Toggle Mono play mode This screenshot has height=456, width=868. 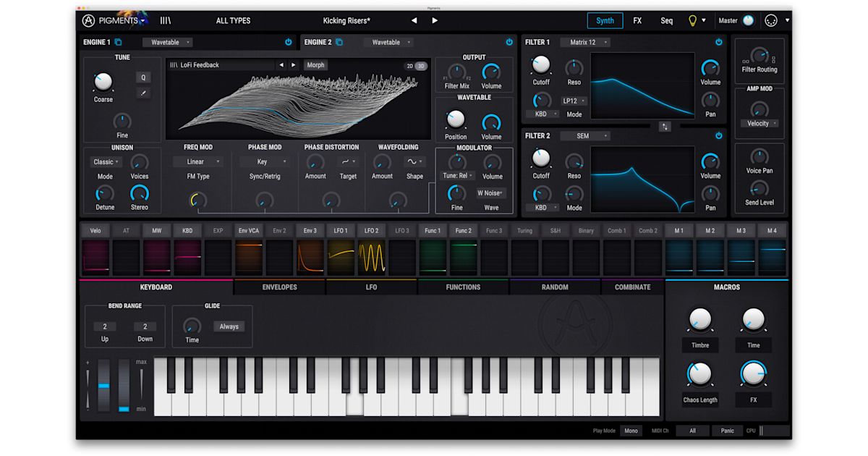631,431
